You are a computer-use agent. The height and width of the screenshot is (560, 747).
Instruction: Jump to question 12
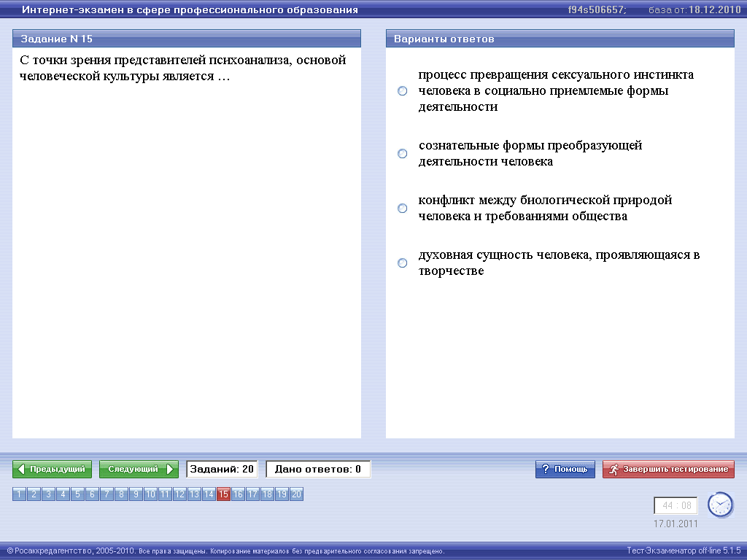pos(179,494)
